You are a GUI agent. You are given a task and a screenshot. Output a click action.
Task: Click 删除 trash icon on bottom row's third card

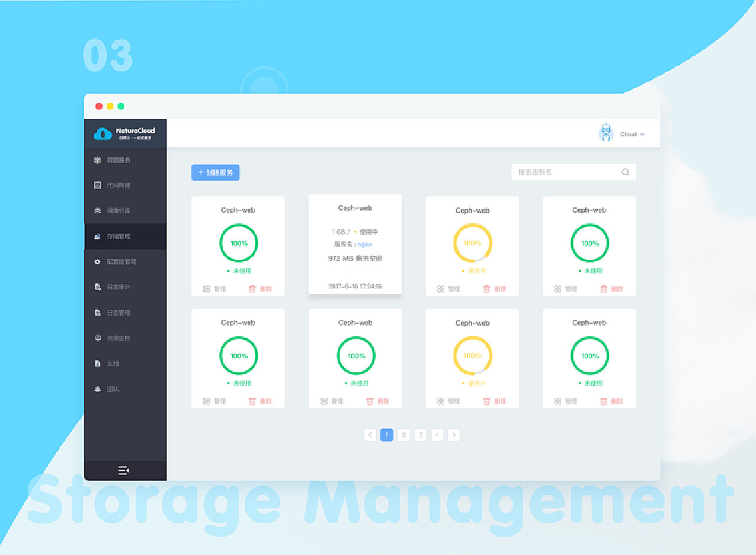(487, 401)
